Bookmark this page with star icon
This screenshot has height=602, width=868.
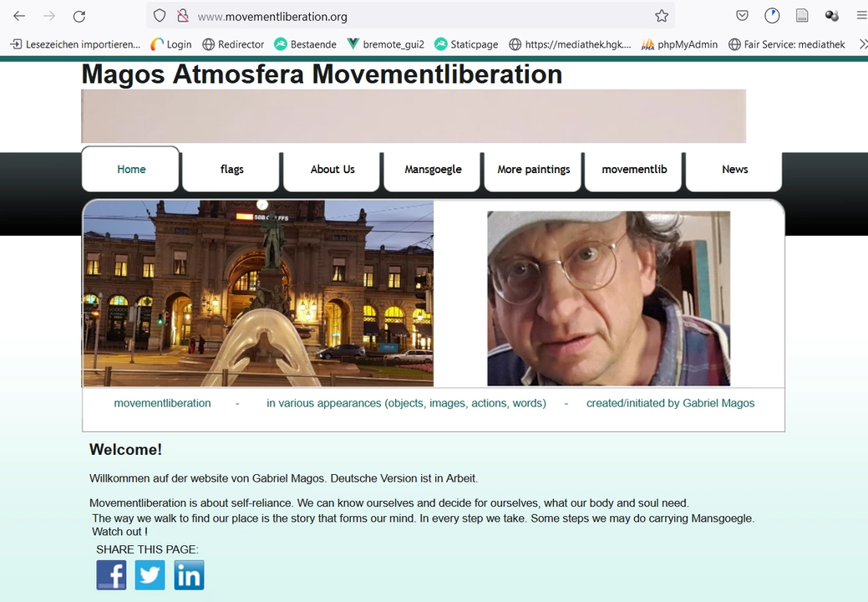click(662, 16)
